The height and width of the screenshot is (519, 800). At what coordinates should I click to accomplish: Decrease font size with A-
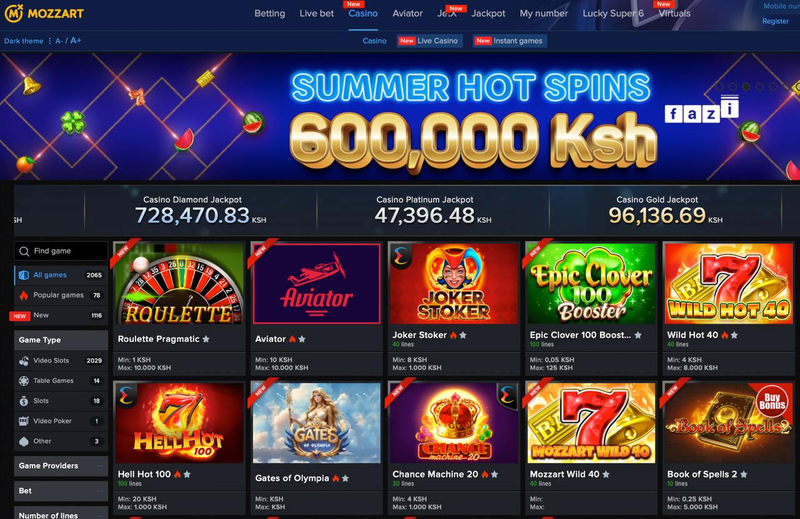(x=59, y=41)
